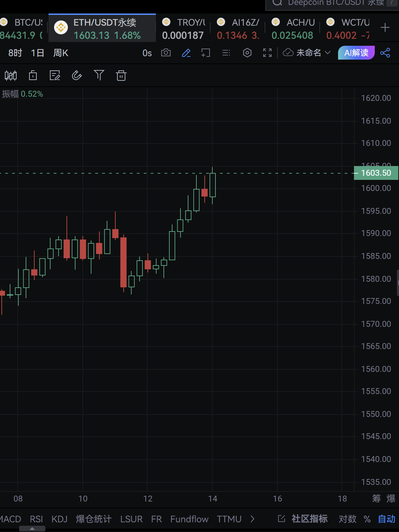
Task: Expand more indicators with right chevron
Action: point(252,519)
